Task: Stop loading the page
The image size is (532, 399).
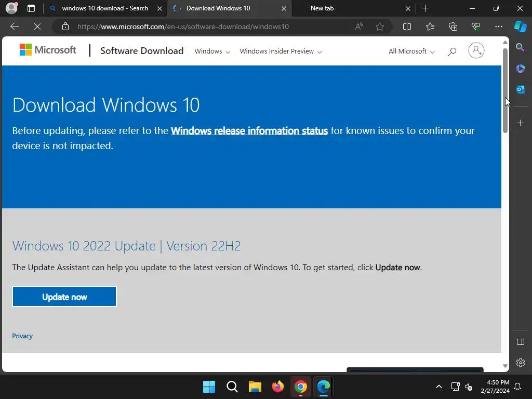Action: [x=37, y=26]
